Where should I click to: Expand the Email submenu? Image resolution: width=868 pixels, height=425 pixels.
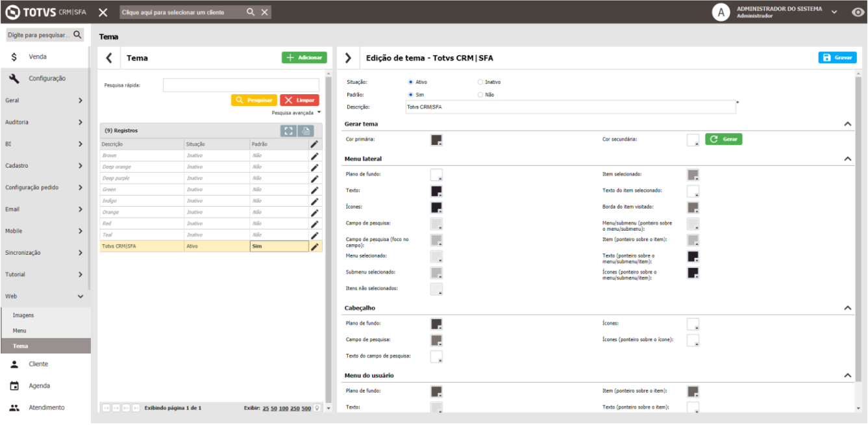coord(80,209)
